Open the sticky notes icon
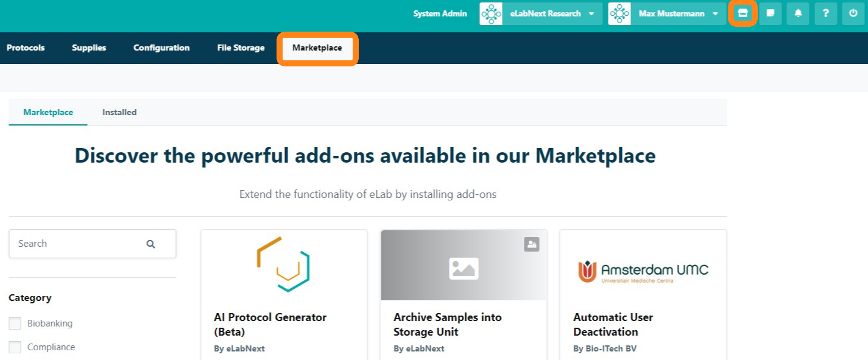 [771, 13]
